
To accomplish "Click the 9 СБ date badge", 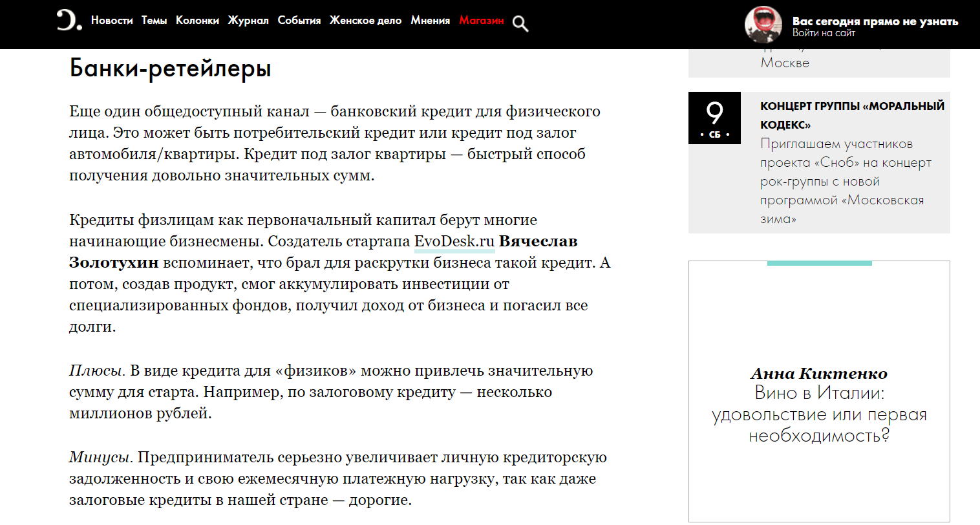I will 714,118.
